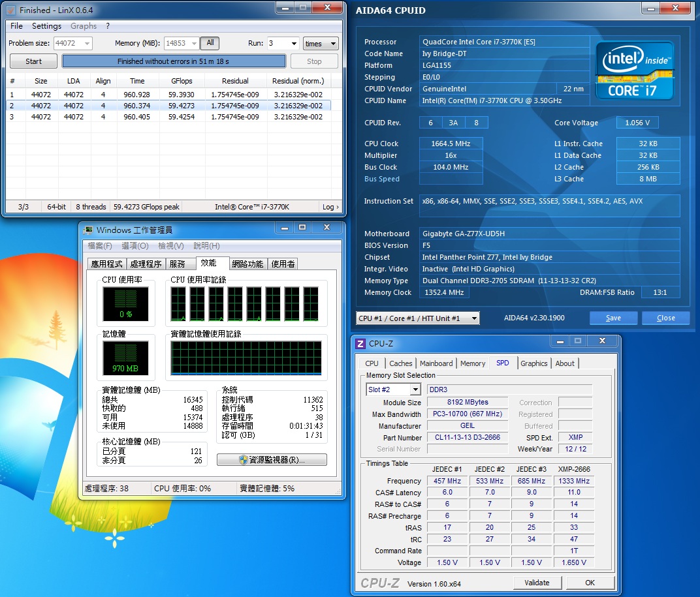Open the 檢視(V) menu in Task Manager
This screenshot has width=700, height=597.
click(x=171, y=246)
